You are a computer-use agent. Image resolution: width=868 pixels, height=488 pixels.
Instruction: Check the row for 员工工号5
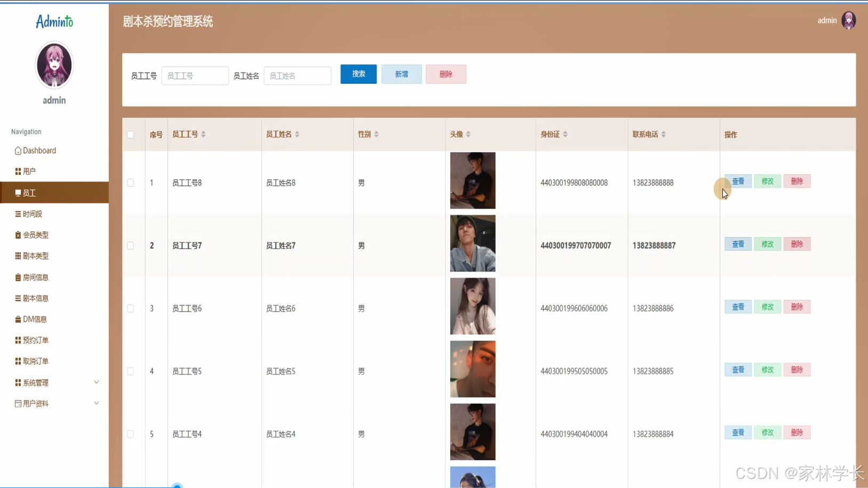(131, 371)
